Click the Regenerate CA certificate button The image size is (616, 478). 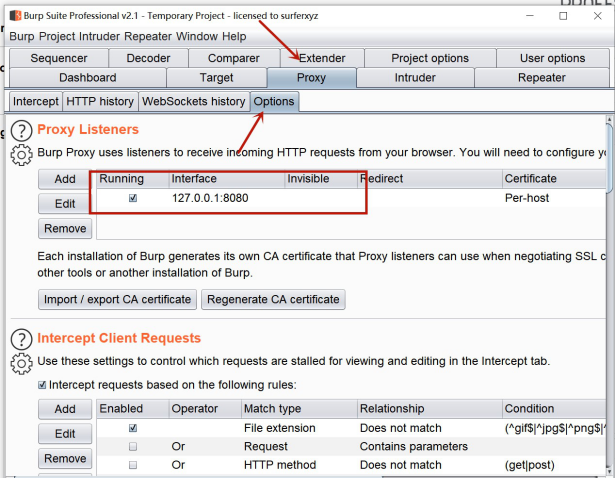pos(273,299)
